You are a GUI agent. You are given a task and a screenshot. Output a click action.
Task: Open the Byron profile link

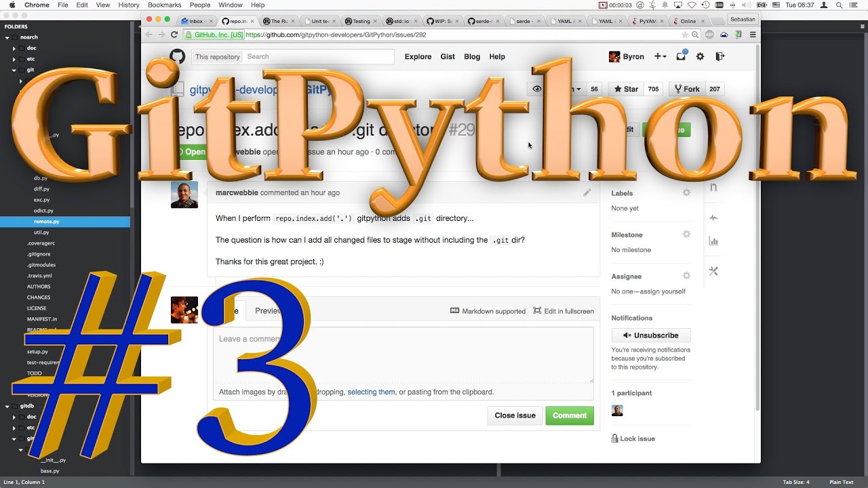pos(626,56)
